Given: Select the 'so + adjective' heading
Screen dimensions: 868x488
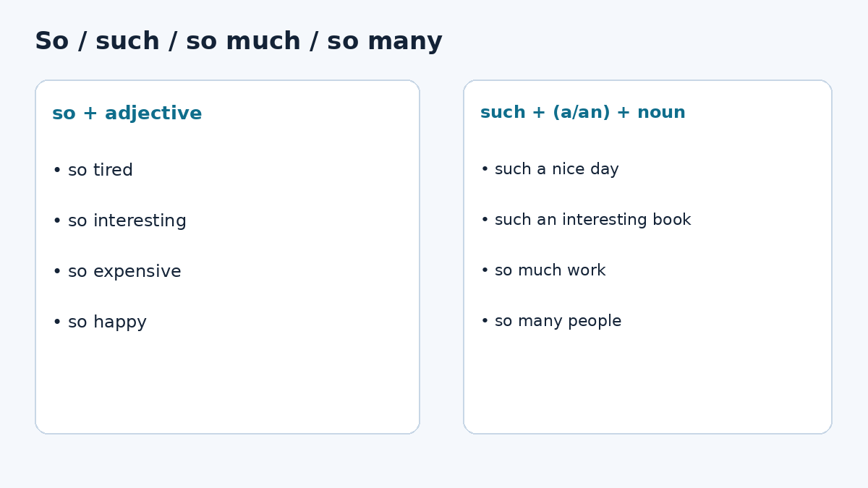Looking at the screenshot, I should tap(127, 114).
